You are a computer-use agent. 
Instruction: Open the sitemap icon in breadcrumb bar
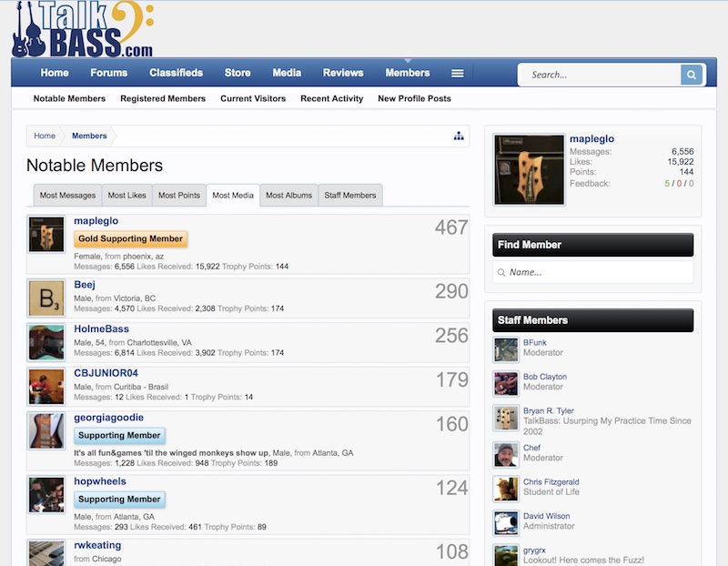click(x=459, y=136)
